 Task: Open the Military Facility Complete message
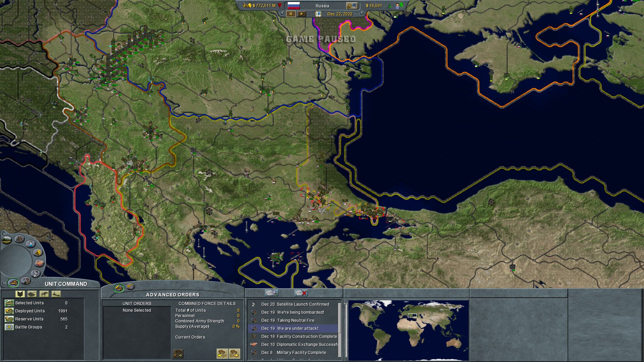tap(293, 352)
